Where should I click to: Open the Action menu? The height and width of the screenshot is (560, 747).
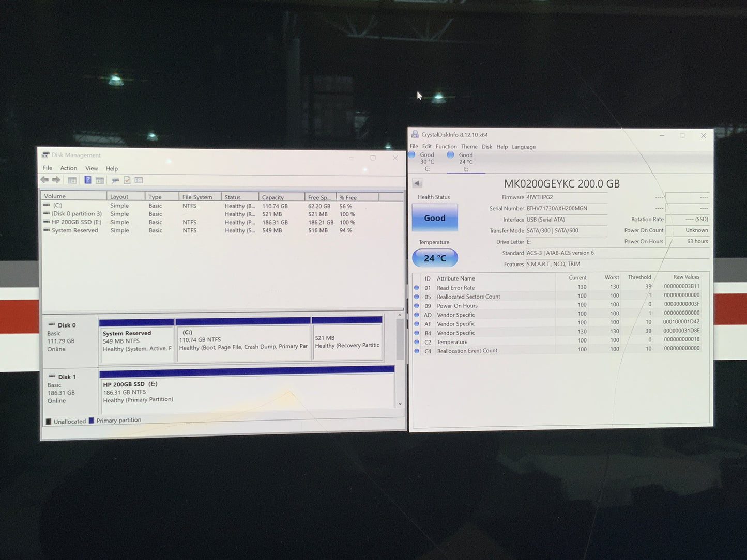[x=68, y=168]
